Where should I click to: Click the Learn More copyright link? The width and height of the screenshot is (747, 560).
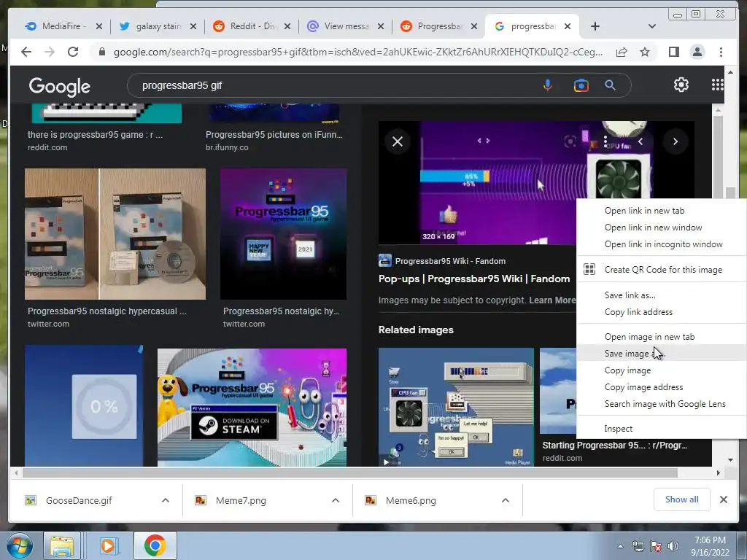click(x=553, y=300)
